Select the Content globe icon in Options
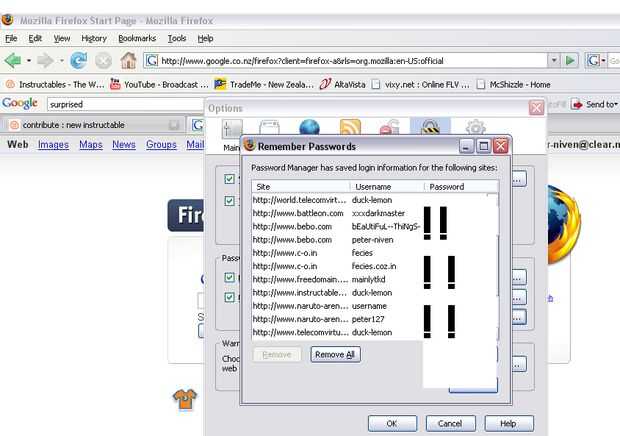 (x=310, y=128)
